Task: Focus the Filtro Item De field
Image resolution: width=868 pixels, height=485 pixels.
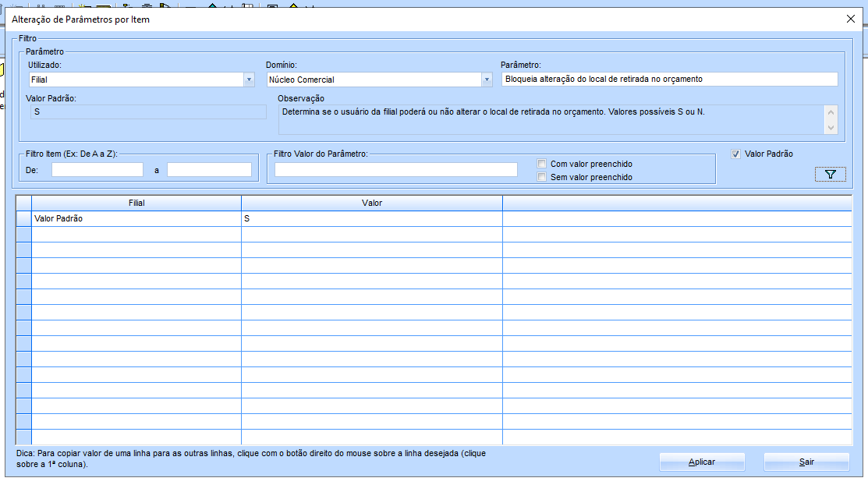Action: pos(97,169)
